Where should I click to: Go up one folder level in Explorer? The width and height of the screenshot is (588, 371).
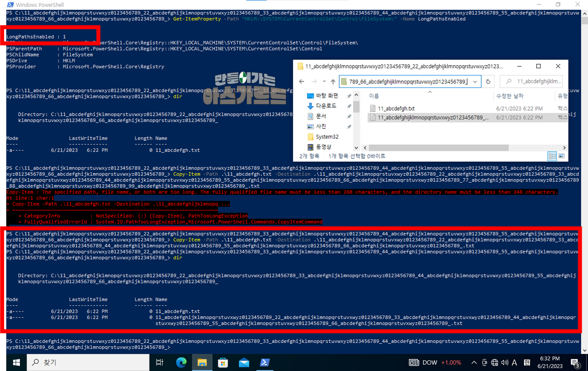tap(333, 81)
